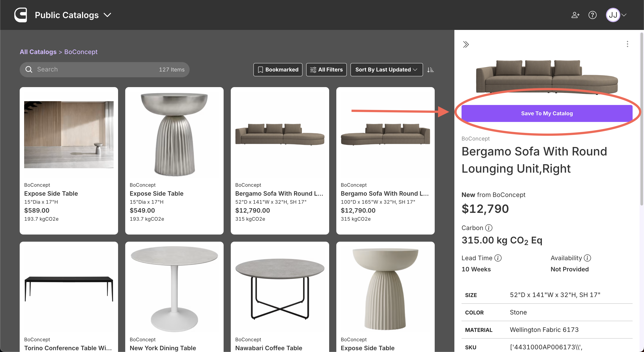
Task: Toggle the Bookmarked filter
Action: 278,70
